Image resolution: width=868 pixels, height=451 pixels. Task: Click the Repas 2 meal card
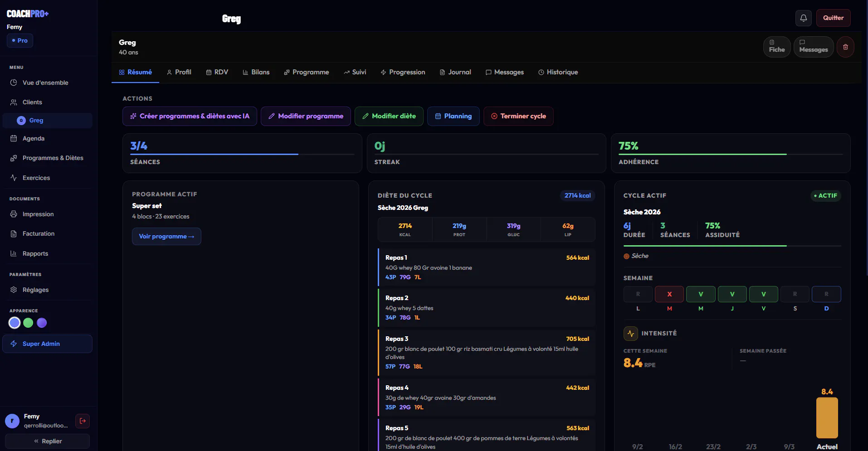[487, 307]
